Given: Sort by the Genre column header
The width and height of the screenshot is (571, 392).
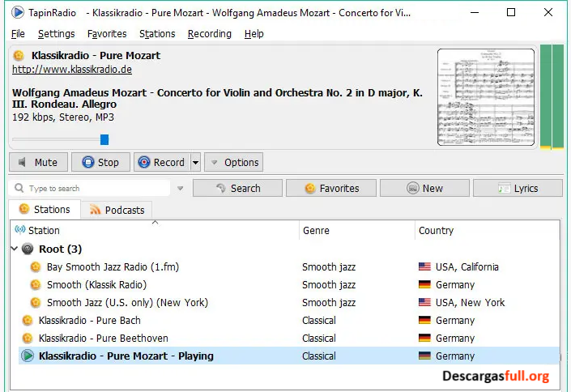Looking at the screenshot, I should [x=356, y=230].
